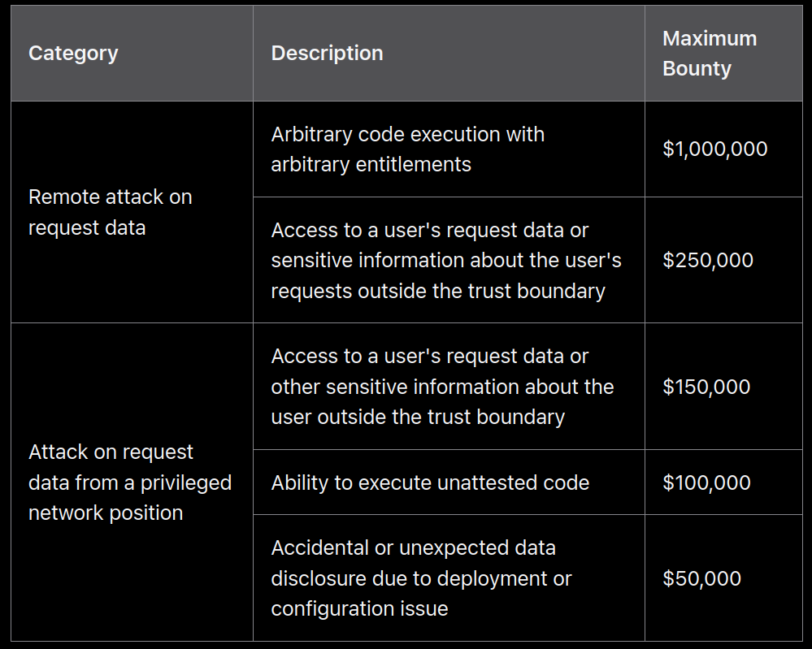Click the words 'configuration issue'
Screen dimensions: 812x649
[359, 609]
